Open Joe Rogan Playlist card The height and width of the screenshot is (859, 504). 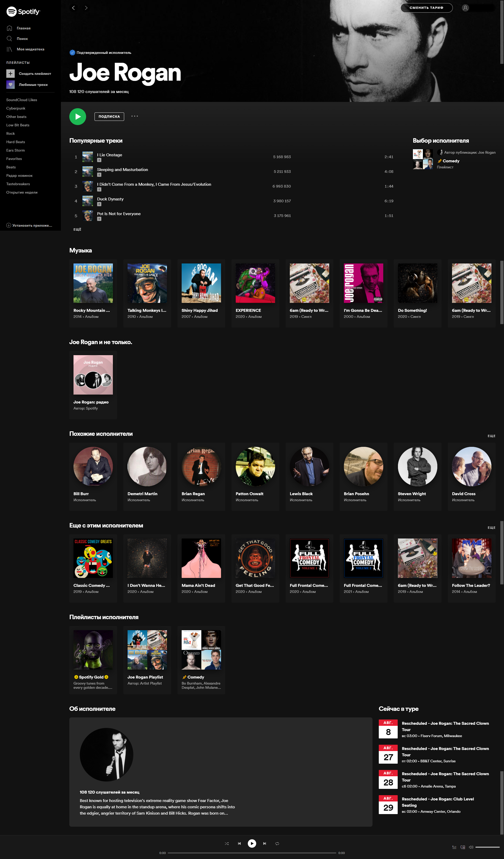[x=147, y=660]
